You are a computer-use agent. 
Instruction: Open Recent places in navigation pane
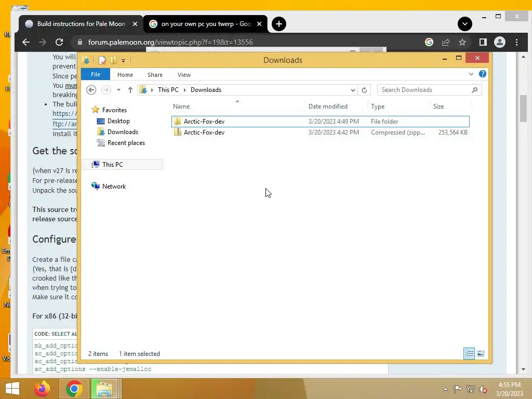tap(126, 143)
